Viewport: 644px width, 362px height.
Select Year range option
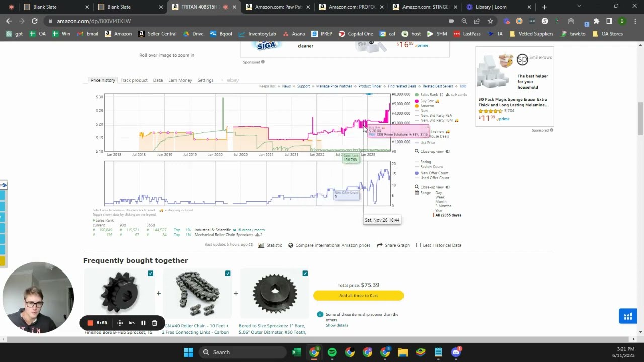tap(439, 211)
